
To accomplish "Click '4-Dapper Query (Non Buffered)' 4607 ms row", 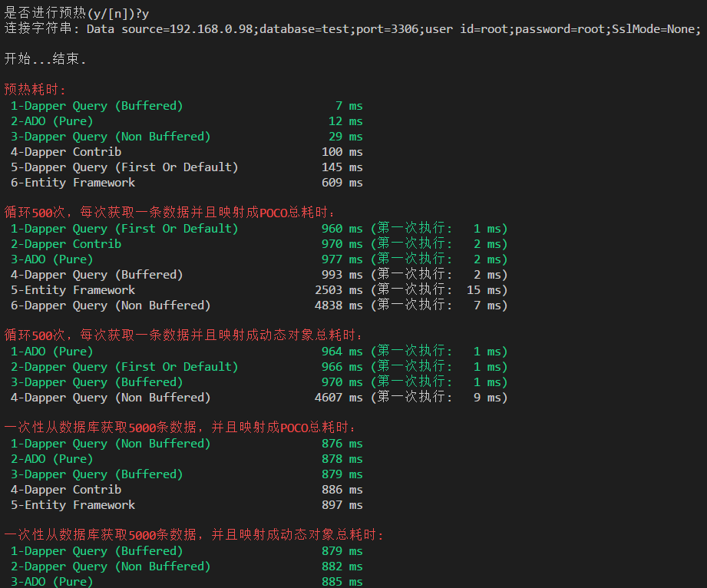I will [259, 398].
